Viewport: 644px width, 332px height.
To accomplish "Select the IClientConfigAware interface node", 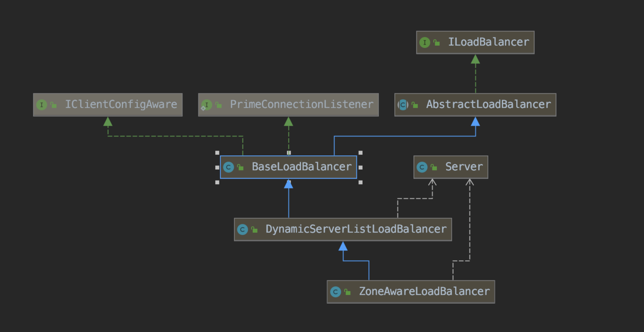I will point(108,105).
